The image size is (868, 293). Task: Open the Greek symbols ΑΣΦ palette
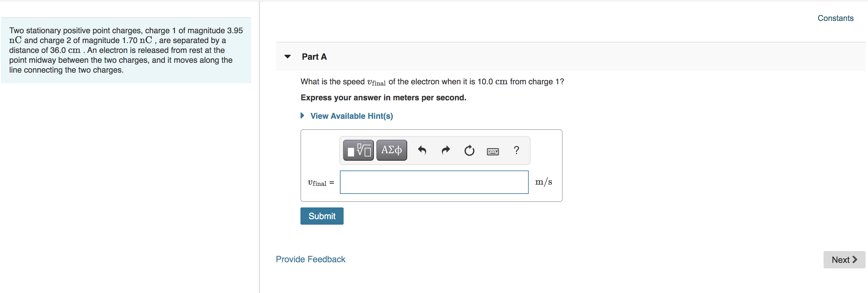coord(391,150)
